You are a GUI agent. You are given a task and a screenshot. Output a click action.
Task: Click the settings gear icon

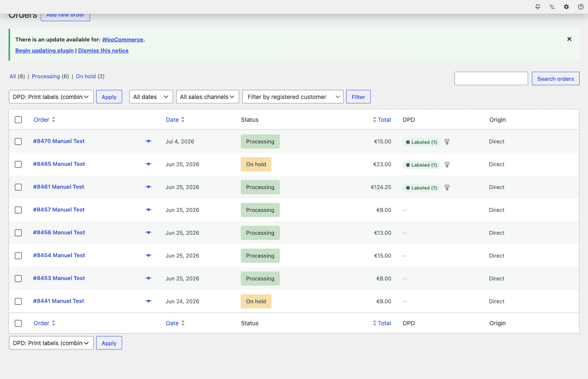point(566,7)
